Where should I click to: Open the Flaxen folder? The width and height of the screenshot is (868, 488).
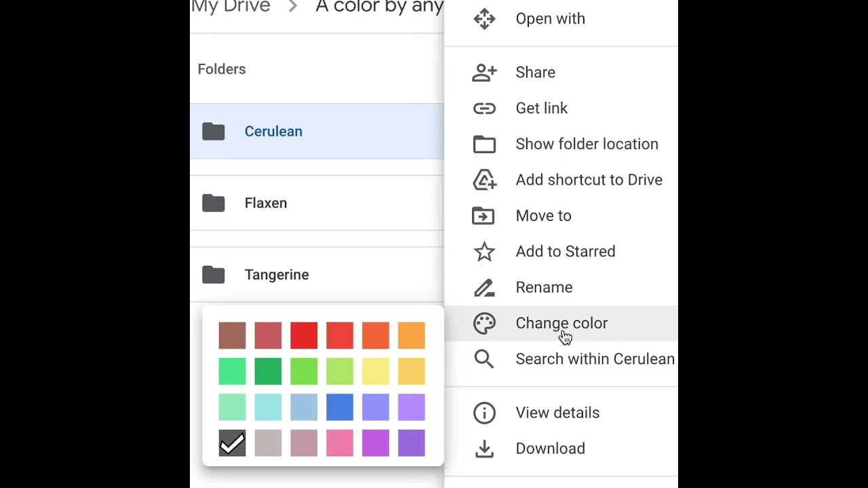pos(266,203)
